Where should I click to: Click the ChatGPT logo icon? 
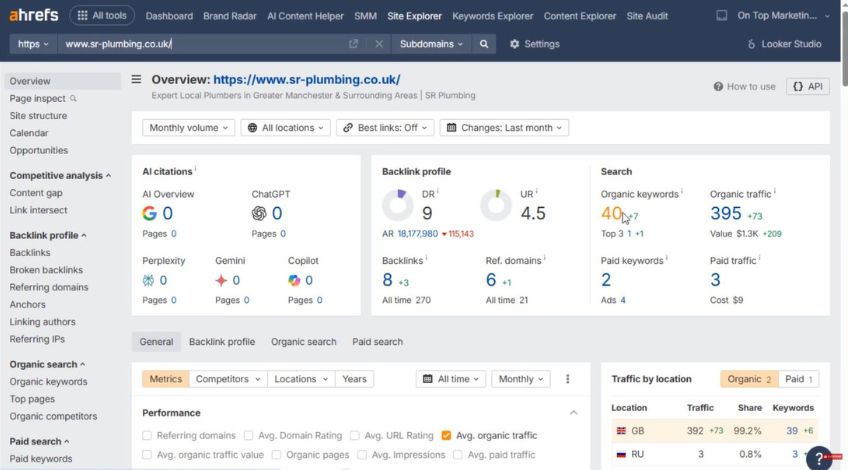(x=259, y=213)
